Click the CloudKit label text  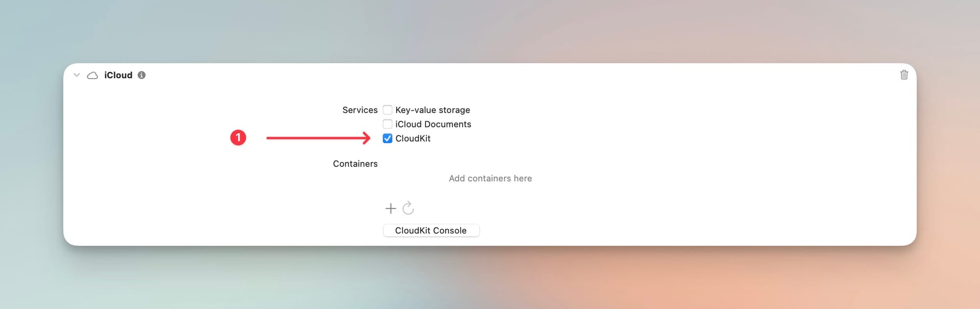click(413, 138)
